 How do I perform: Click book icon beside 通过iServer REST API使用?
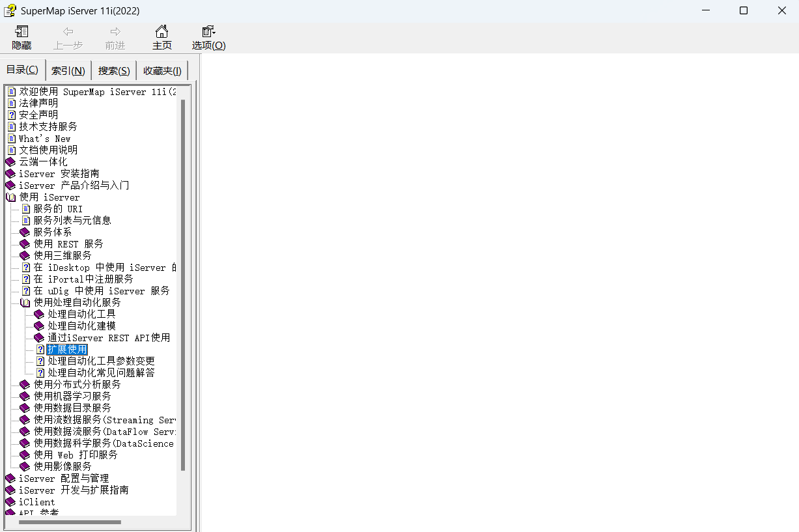coord(40,337)
